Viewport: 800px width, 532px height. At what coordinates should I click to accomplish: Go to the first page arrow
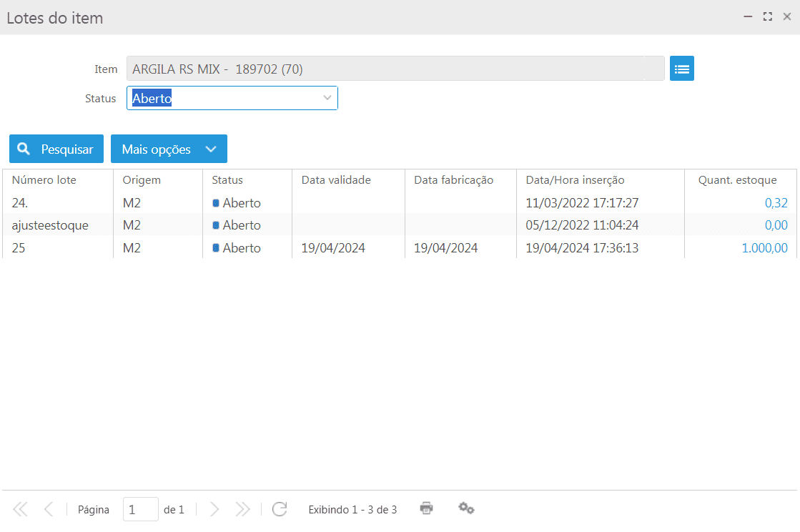[20, 509]
